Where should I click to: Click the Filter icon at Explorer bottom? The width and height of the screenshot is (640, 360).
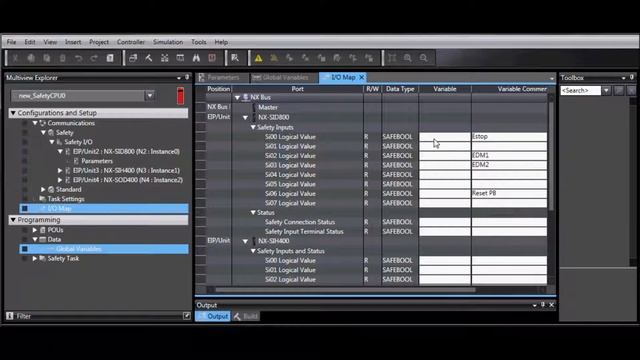pos(10,316)
